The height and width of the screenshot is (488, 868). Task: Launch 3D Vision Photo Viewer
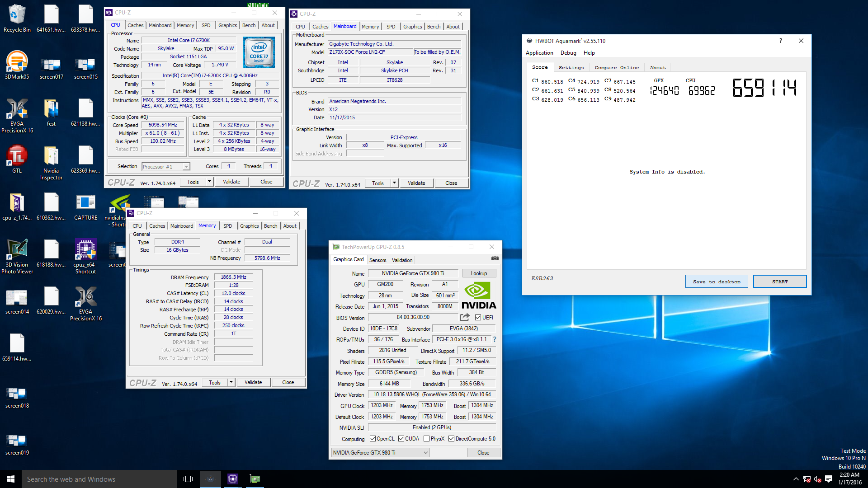pyautogui.click(x=17, y=257)
